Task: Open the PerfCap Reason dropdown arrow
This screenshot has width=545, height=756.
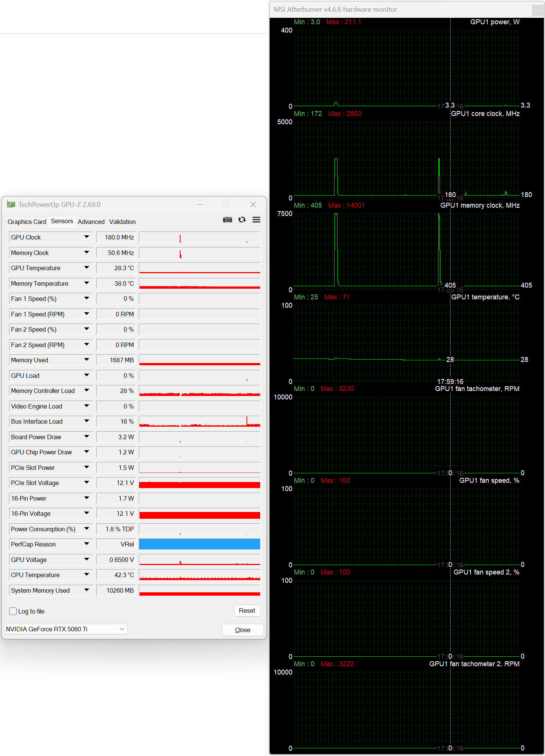Action: (86, 544)
